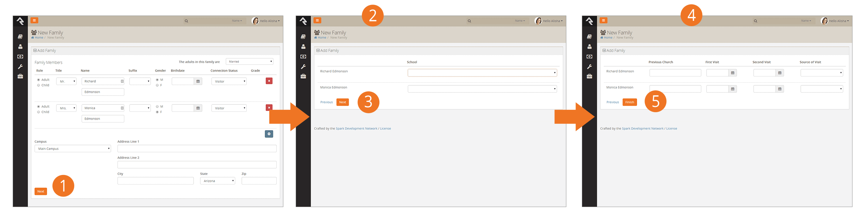Open the birthdate calendar for Richard
868x224 pixels.
[x=198, y=81]
